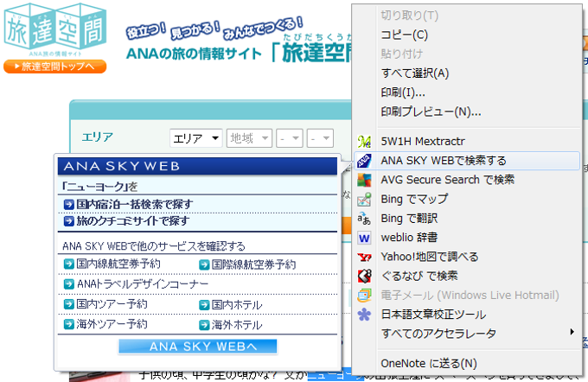Click the ぐるなび search icon

364,277
